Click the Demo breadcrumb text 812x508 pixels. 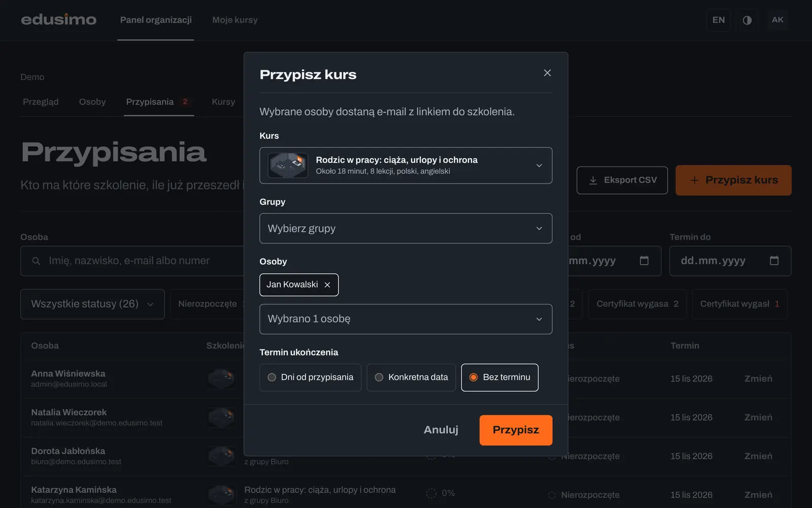pyautogui.click(x=32, y=77)
